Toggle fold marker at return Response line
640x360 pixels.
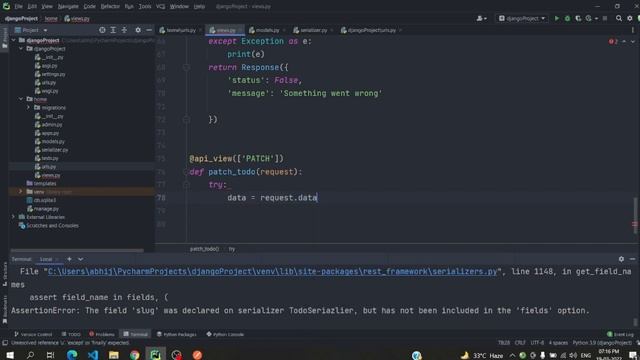coord(186,67)
